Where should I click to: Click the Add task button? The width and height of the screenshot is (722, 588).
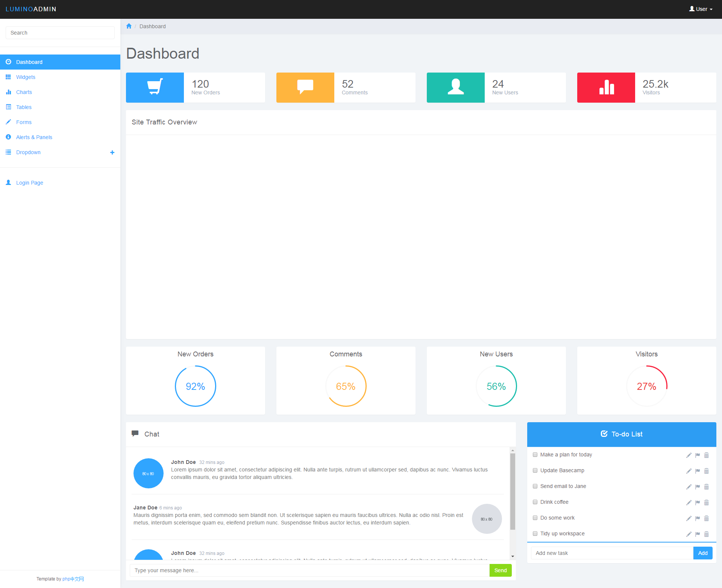click(703, 553)
